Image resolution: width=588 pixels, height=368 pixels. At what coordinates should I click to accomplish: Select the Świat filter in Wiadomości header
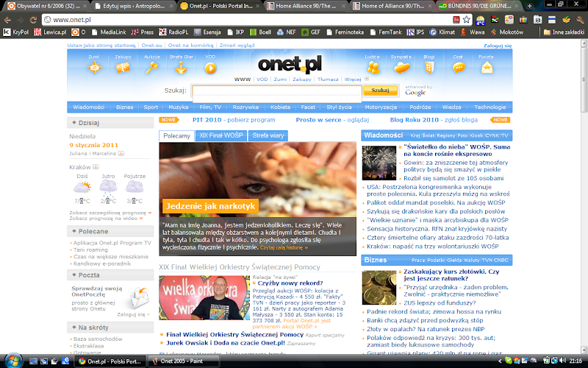428,135
